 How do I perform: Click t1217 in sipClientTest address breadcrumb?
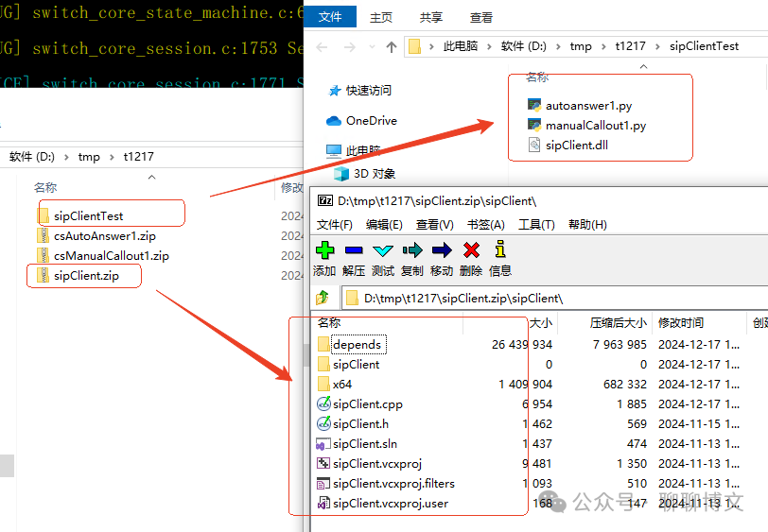(630, 46)
